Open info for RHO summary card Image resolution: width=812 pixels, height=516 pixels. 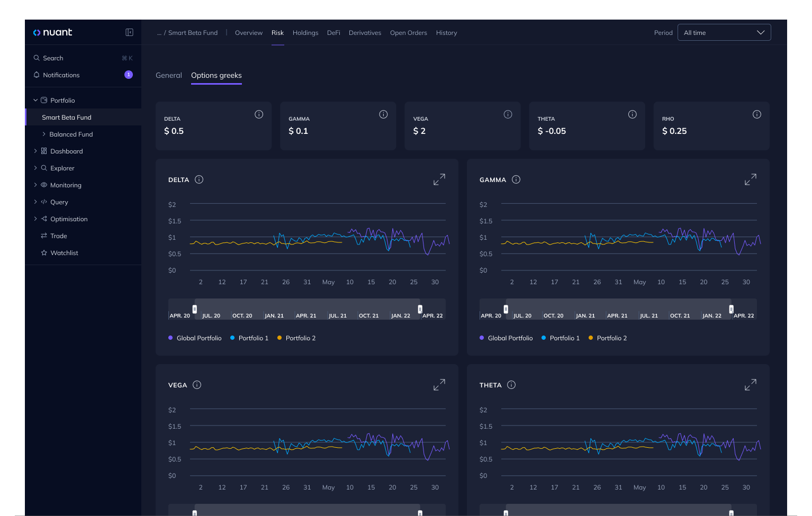coord(757,114)
